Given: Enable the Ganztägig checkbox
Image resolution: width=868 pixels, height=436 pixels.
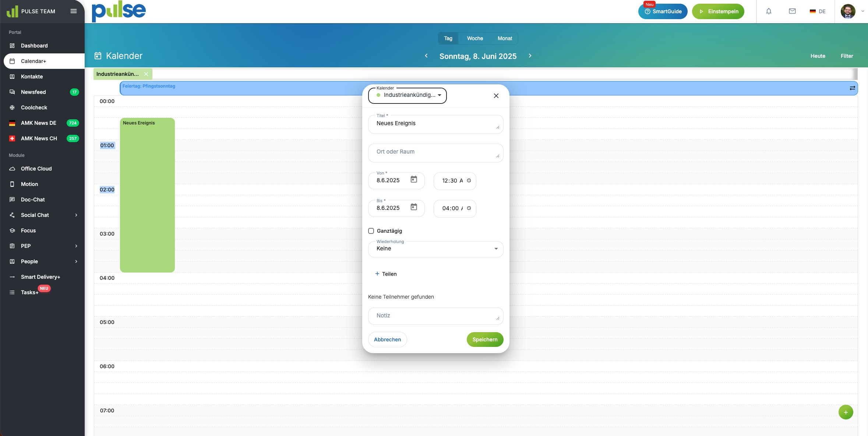Looking at the screenshot, I should [371, 231].
